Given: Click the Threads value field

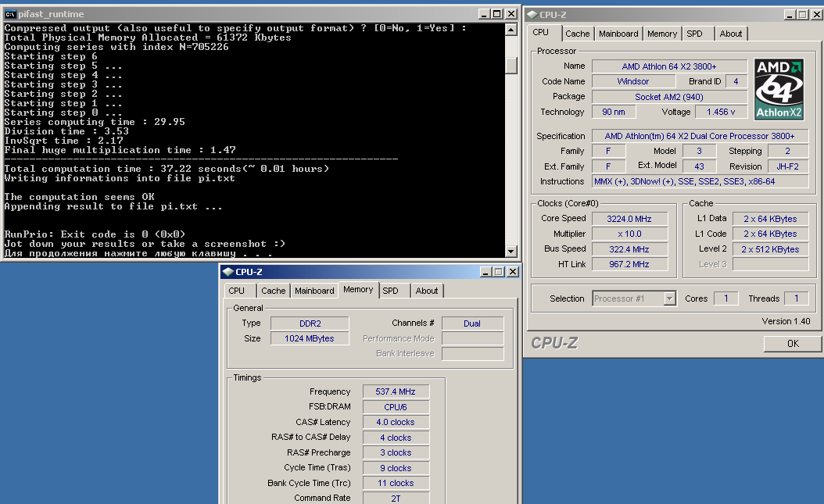Looking at the screenshot, I should (x=796, y=298).
